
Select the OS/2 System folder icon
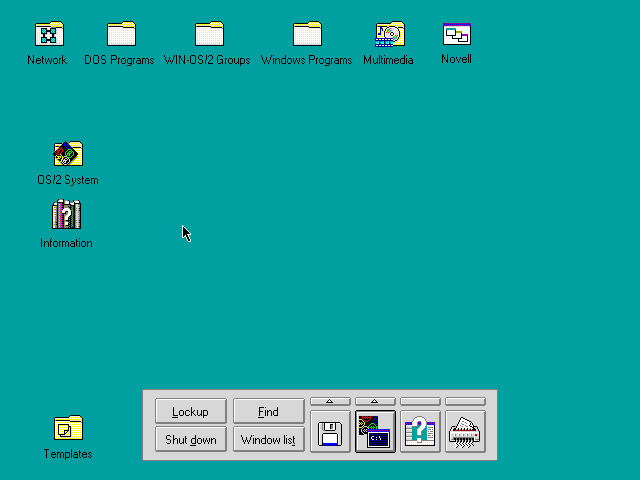68,153
